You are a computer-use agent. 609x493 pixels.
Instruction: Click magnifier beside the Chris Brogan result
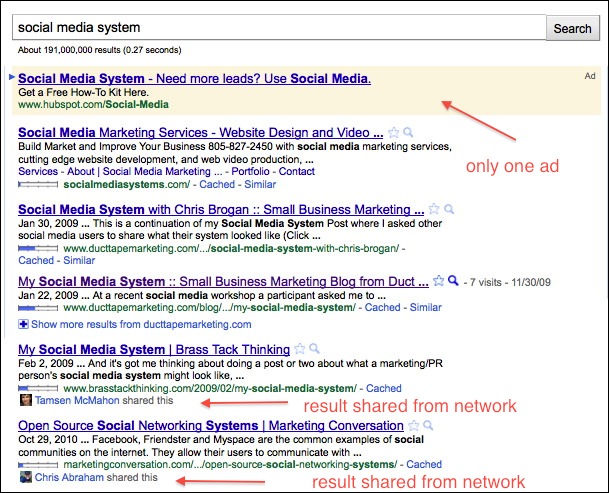coord(449,209)
